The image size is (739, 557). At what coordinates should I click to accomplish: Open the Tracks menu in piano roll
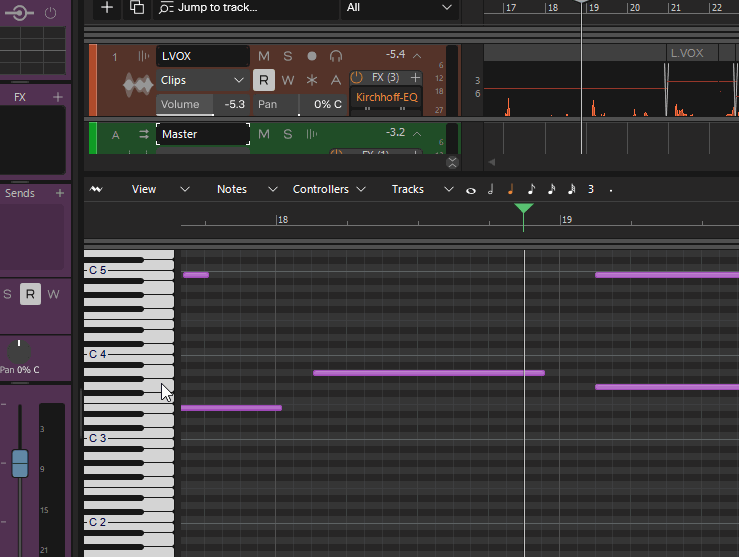pyautogui.click(x=408, y=189)
